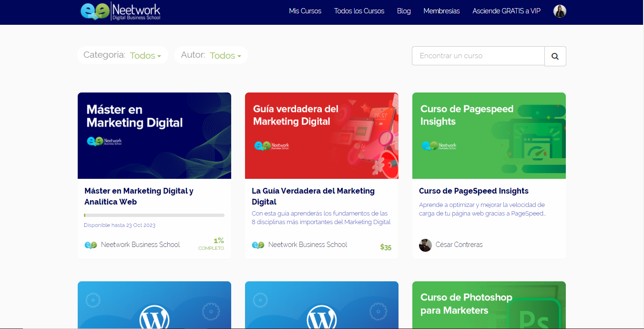Open the Curso de Photoshop para Marketers thumbnail
644x329 pixels.
[x=489, y=305]
